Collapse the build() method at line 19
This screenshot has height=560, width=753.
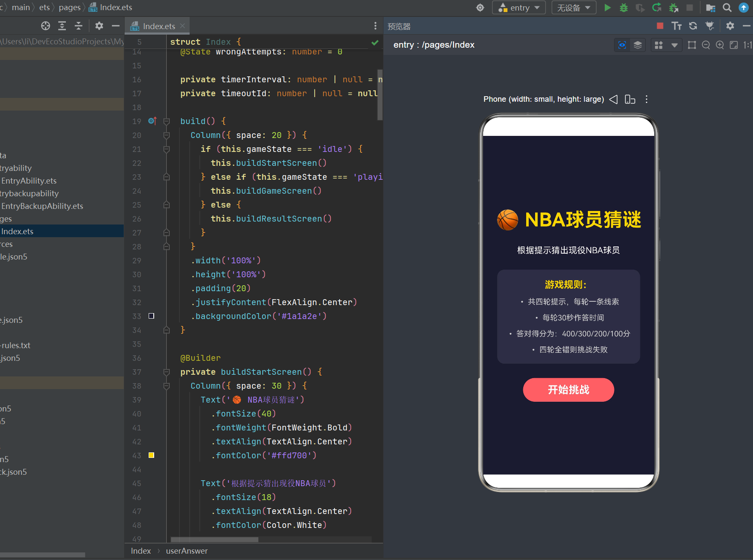pos(166,122)
